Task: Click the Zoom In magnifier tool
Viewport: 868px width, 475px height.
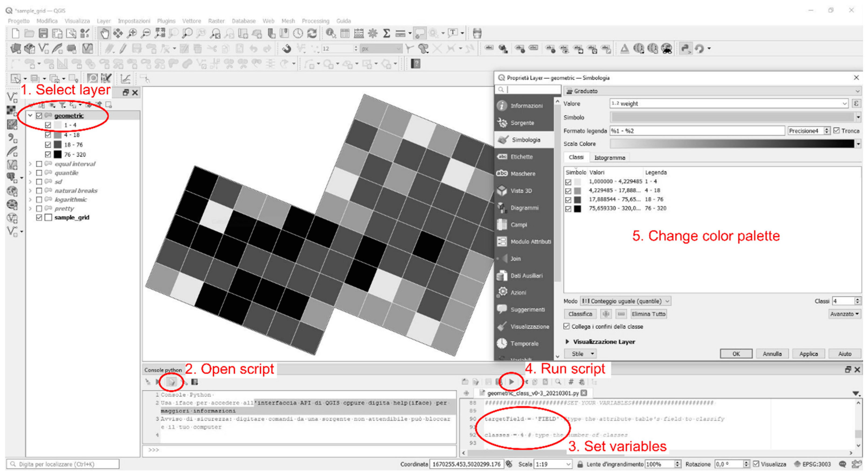Action: coord(132,33)
